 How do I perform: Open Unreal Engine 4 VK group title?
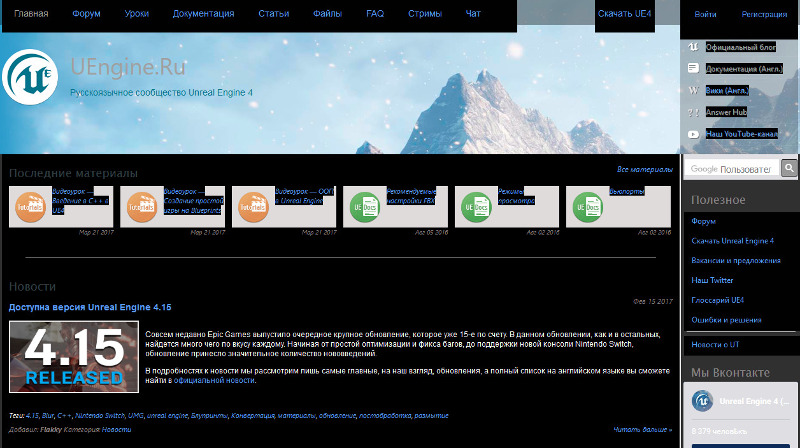(x=754, y=401)
